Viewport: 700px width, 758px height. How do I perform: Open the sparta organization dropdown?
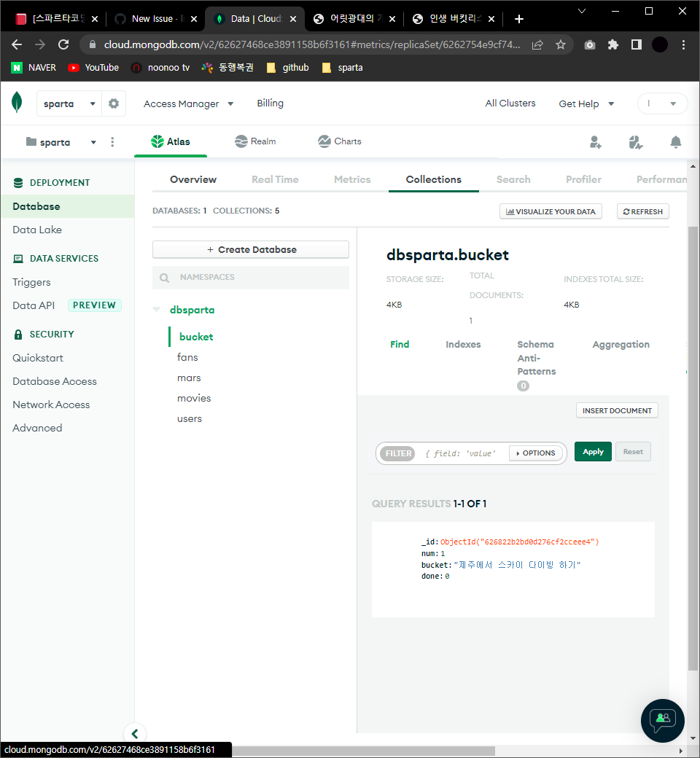coord(69,103)
